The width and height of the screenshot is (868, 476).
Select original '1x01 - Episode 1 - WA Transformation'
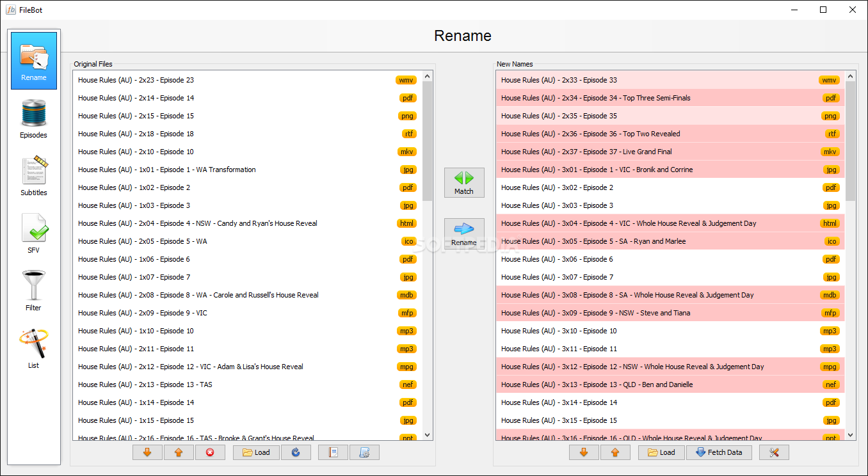pos(247,170)
